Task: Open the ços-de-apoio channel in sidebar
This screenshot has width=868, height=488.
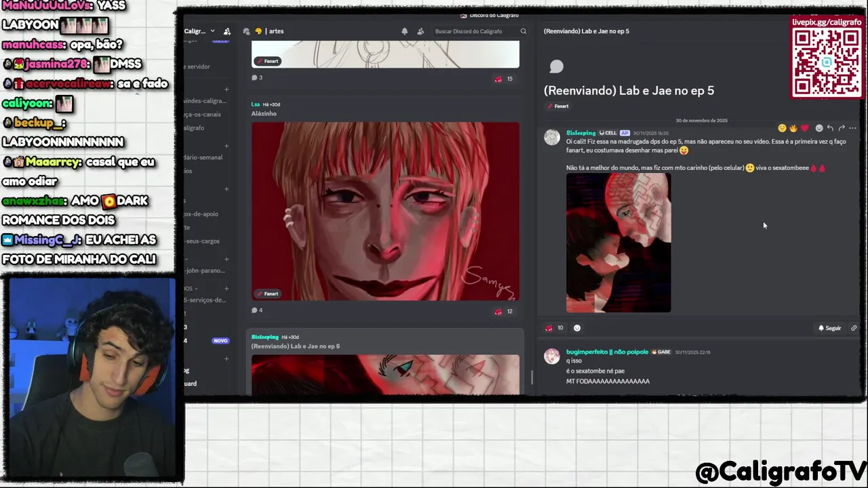Action: pos(201,214)
